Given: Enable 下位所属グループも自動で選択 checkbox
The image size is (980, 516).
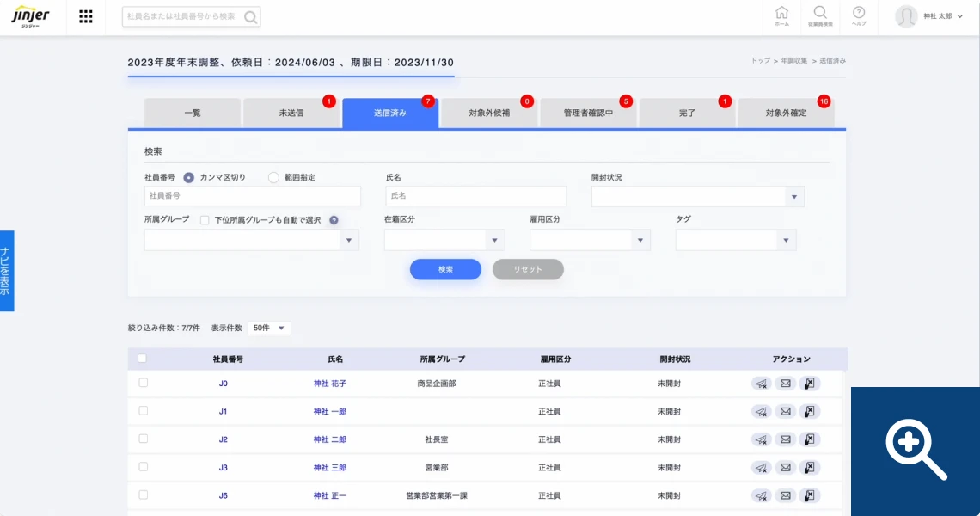Looking at the screenshot, I should coord(205,220).
